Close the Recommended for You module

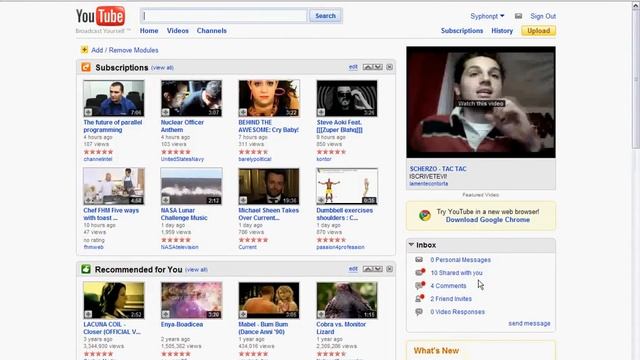tap(389, 269)
